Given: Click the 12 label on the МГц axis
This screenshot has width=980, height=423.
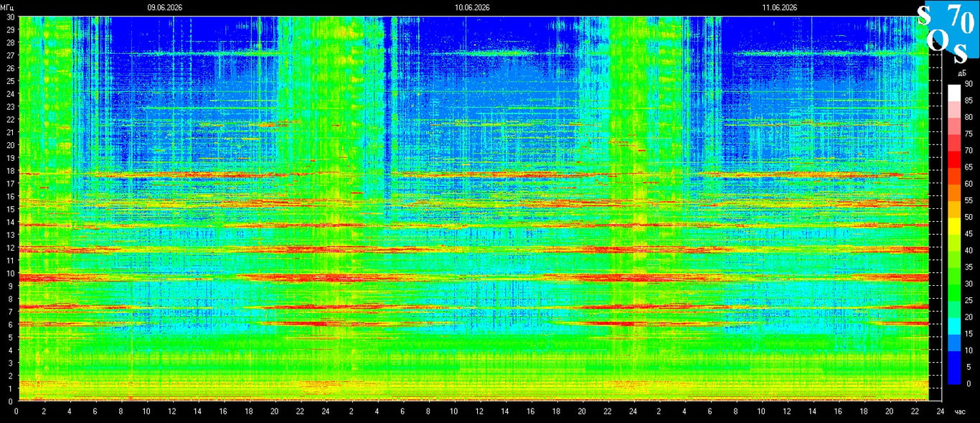Looking at the screenshot, I should [x=9, y=248].
